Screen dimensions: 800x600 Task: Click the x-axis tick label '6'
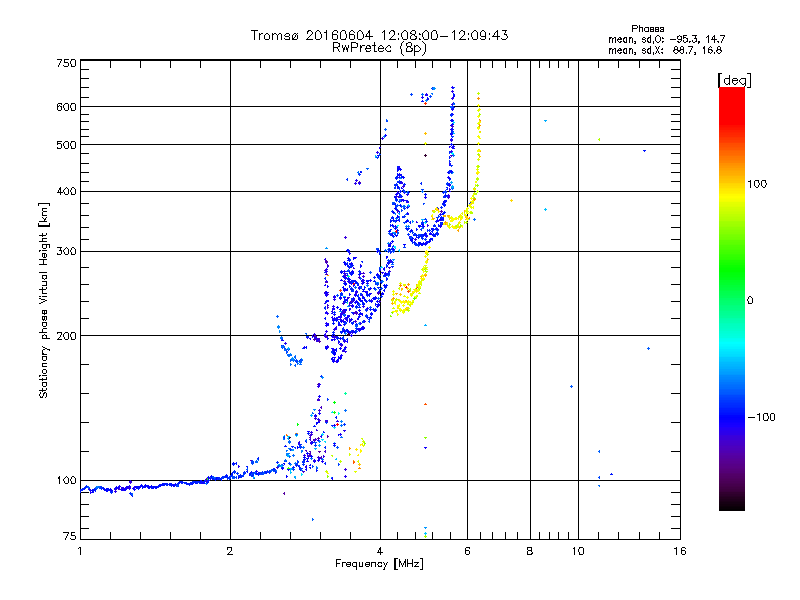[467, 551]
